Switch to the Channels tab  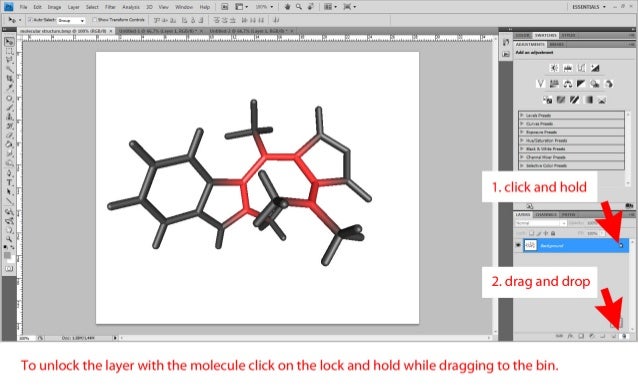point(546,214)
